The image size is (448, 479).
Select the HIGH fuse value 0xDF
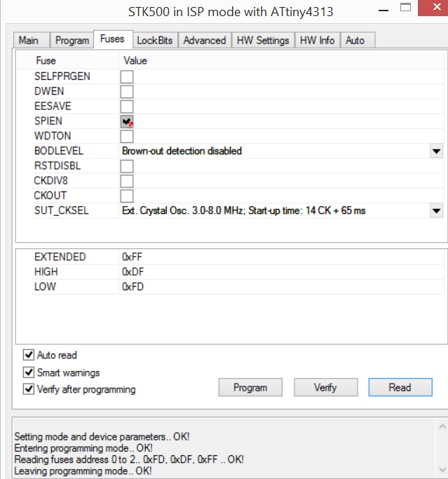[x=133, y=272]
